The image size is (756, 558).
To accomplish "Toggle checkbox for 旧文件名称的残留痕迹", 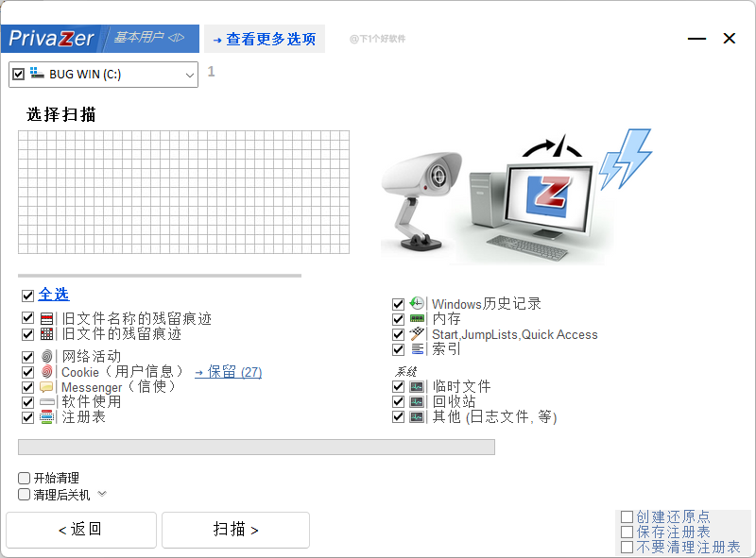I will pyautogui.click(x=28, y=318).
